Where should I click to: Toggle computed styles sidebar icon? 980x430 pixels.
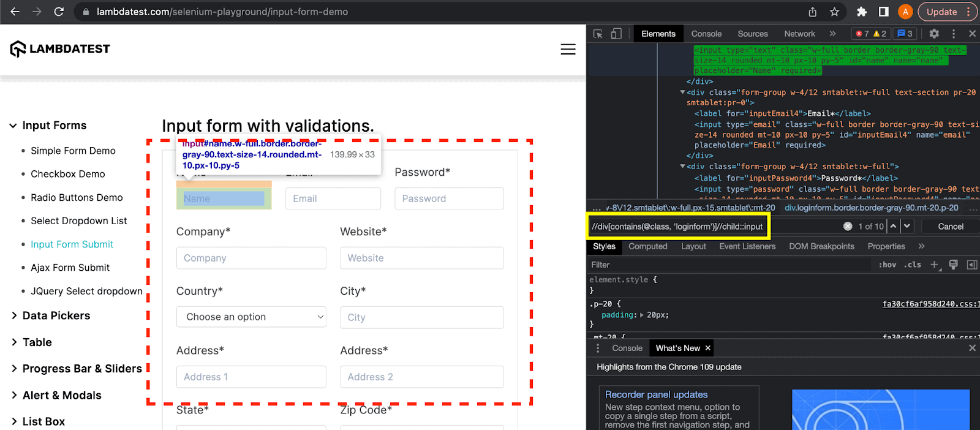click(x=971, y=265)
